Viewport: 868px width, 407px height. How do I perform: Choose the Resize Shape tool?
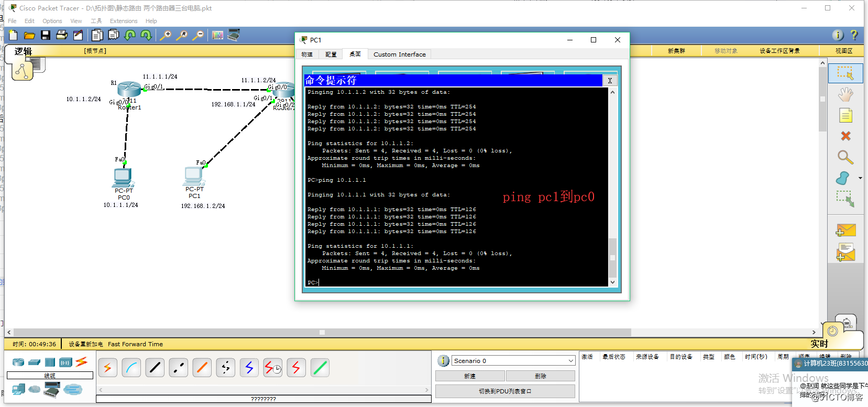pos(845,199)
